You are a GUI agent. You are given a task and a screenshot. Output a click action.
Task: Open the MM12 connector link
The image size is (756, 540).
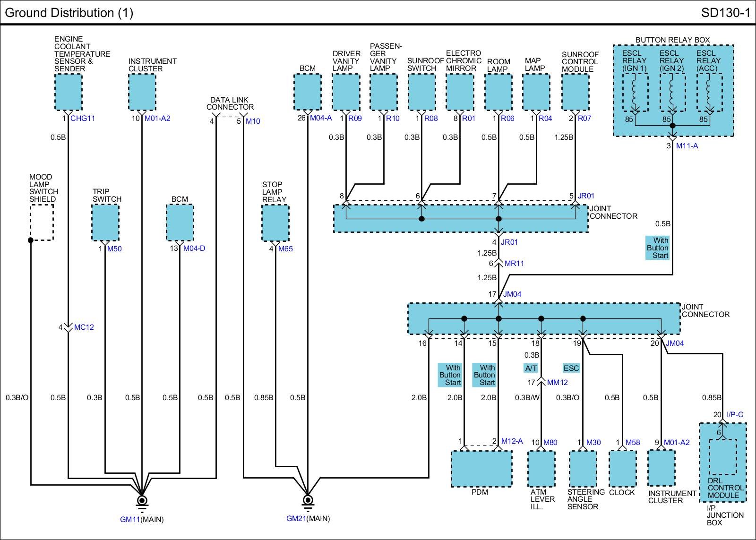pos(557,382)
